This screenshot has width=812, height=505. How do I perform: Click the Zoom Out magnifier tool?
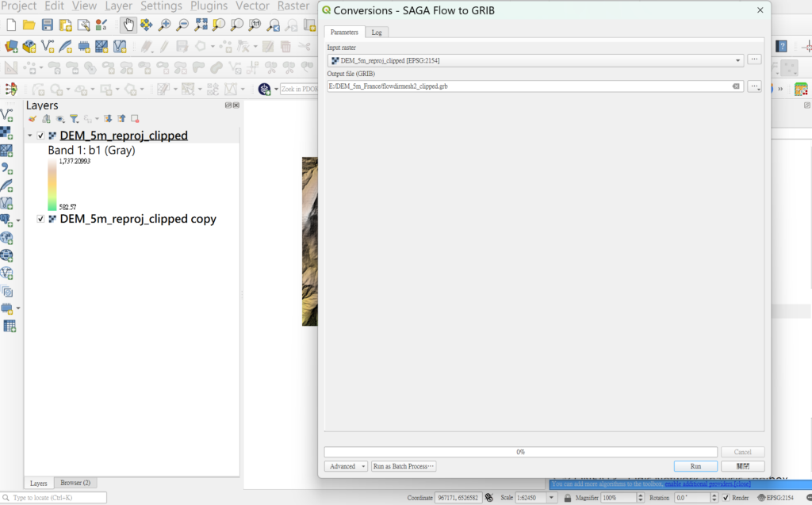183,25
